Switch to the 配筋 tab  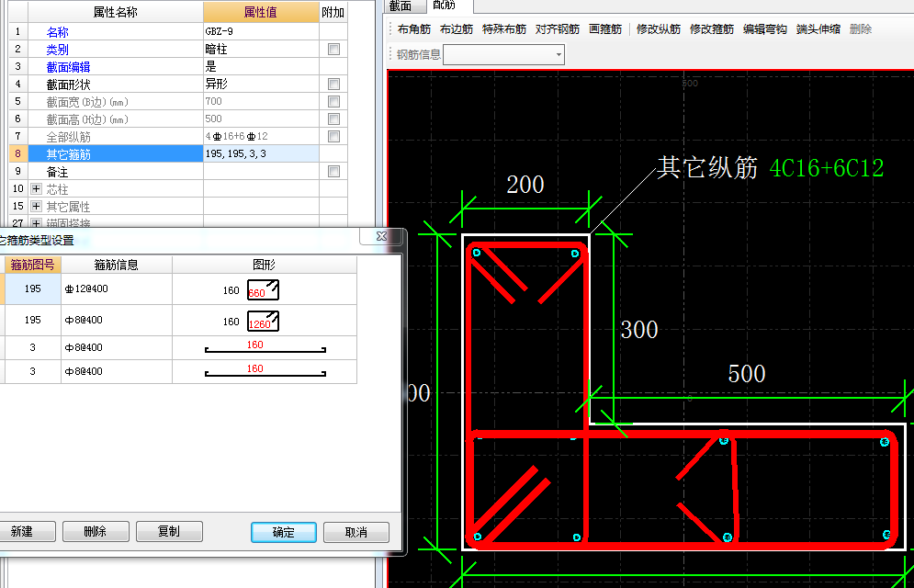click(x=445, y=6)
